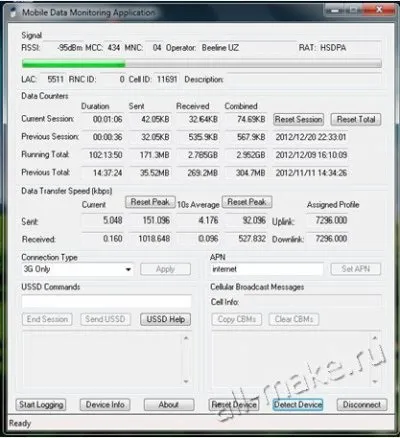
Task: Focus the APN text field
Action: point(267,269)
